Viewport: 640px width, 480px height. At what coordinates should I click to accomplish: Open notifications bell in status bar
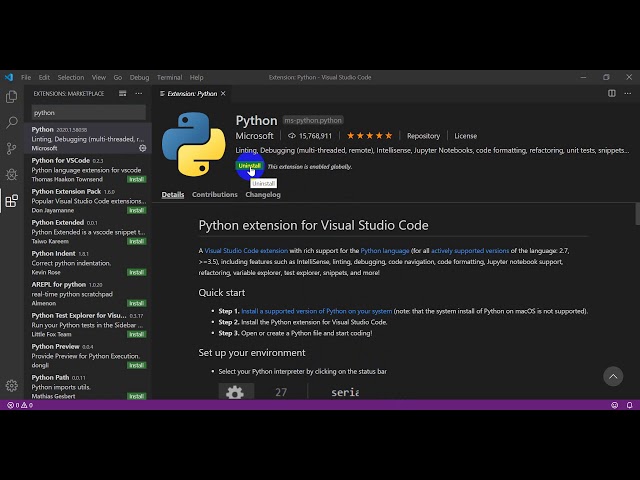pos(629,405)
